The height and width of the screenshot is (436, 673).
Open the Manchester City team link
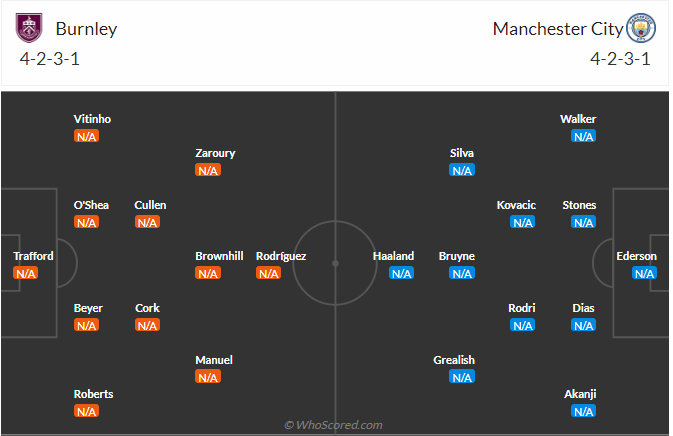coord(556,28)
